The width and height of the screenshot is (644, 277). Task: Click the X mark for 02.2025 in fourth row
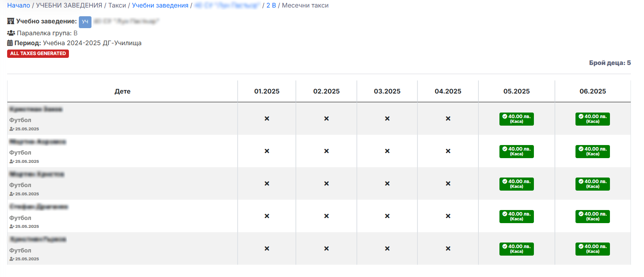click(x=326, y=216)
